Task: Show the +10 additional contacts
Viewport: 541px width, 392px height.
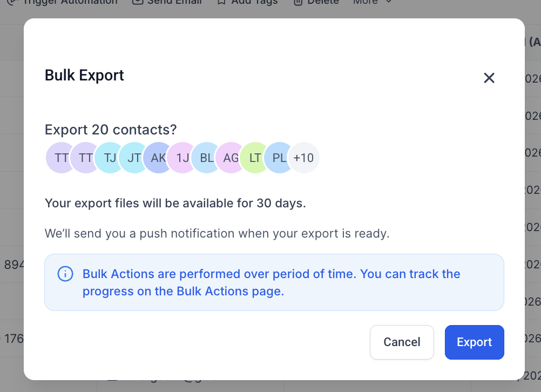Action: pyautogui.click(x=304, y=158)
